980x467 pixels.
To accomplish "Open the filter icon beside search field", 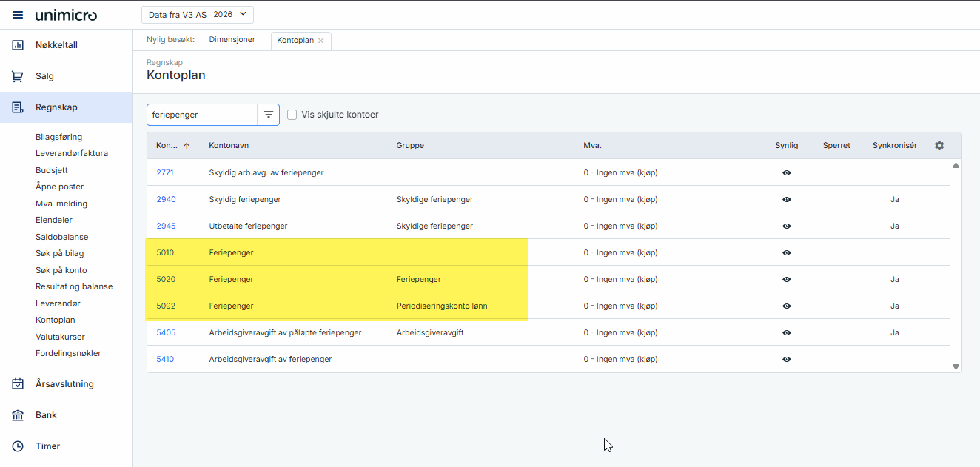I will tap(269, 115).
